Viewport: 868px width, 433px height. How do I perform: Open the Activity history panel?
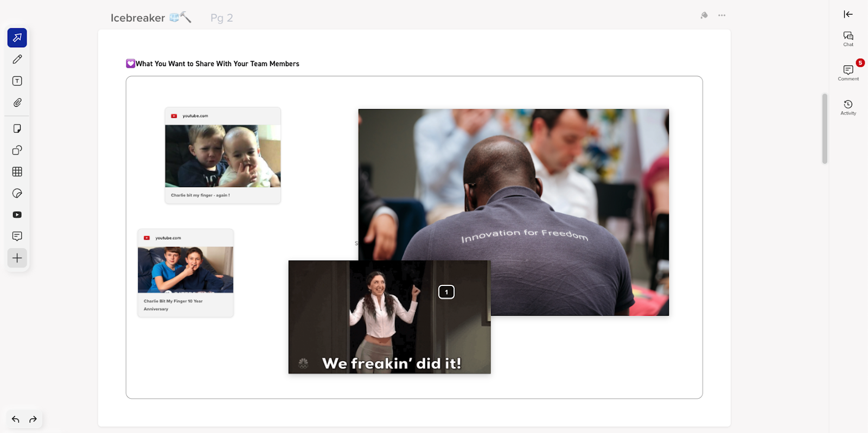(848, 107)
